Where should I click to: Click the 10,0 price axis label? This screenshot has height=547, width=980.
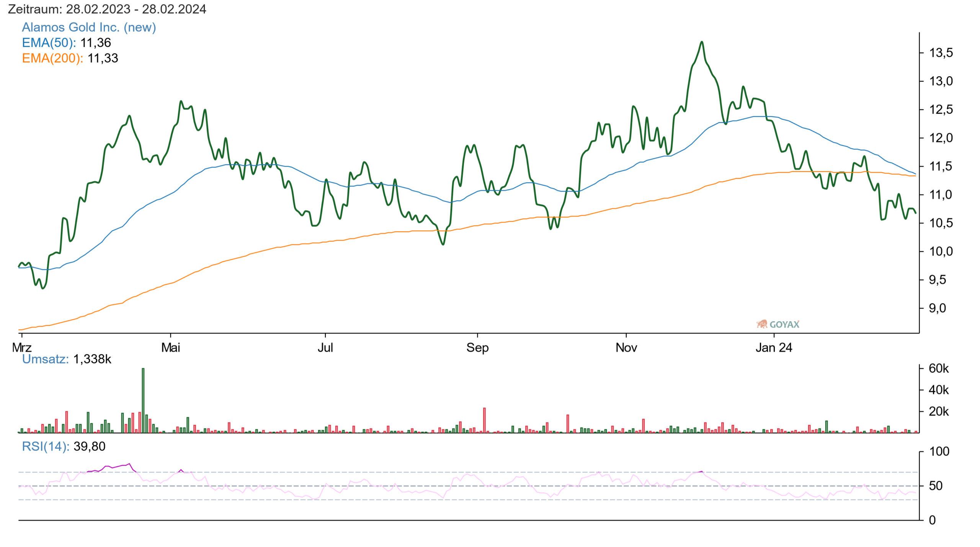pyautogui.click(x=941, y=251)
